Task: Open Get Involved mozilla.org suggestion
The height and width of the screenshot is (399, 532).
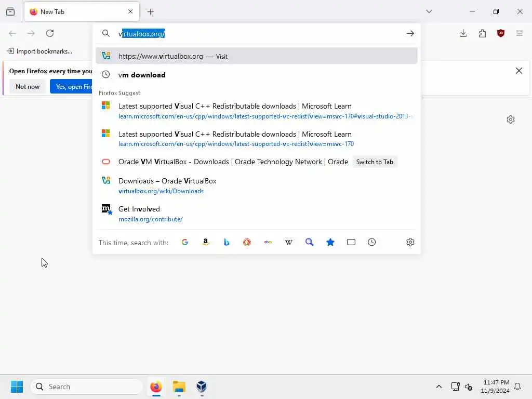Action: click(256, 214)
